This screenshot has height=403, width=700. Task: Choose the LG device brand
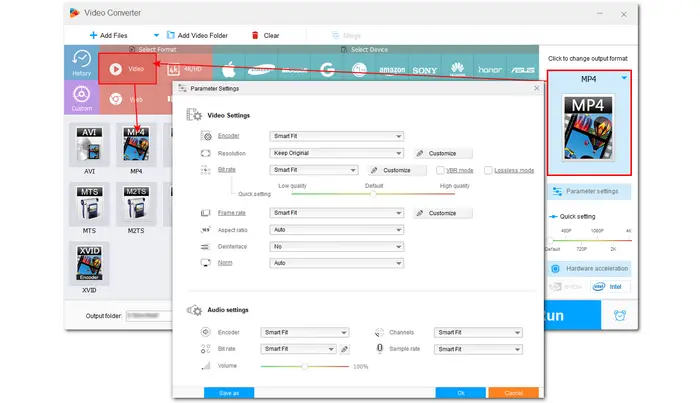point(359,70)
